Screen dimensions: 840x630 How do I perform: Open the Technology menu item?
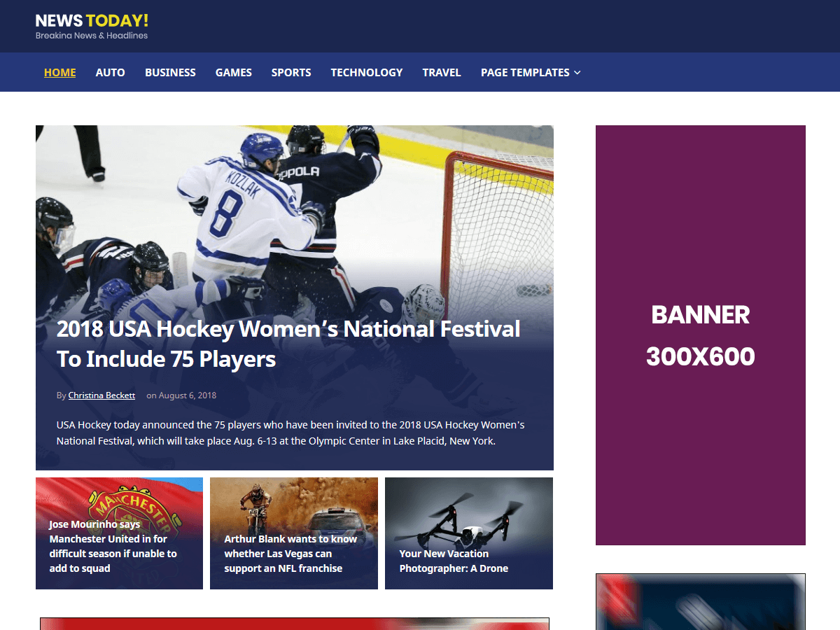367,72
